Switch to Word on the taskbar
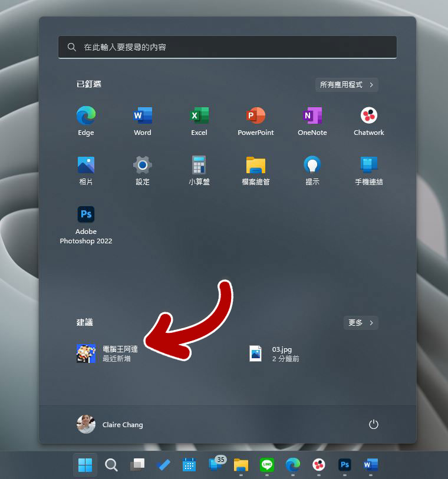The width and height of the screenshot is (448, 479). (x=371, y=465)
